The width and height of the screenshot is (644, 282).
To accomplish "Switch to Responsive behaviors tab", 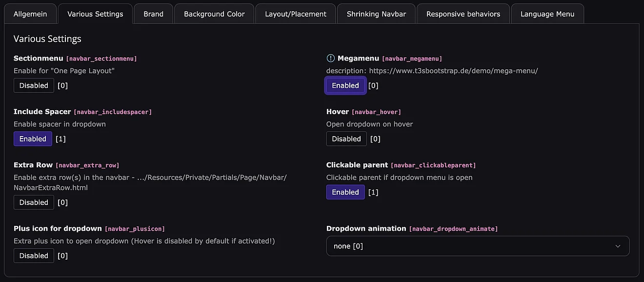I will [463, 14].
